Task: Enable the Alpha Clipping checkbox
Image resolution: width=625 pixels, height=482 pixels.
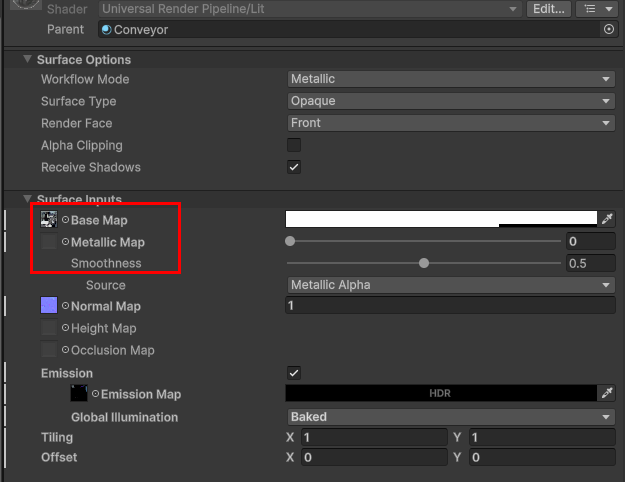Action: (294, 145)
